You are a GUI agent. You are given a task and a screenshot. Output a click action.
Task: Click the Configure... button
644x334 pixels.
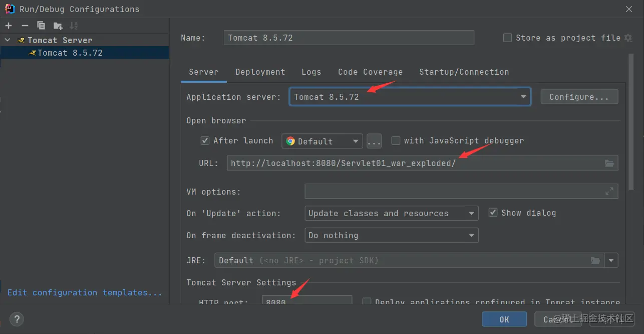point(579,97)
